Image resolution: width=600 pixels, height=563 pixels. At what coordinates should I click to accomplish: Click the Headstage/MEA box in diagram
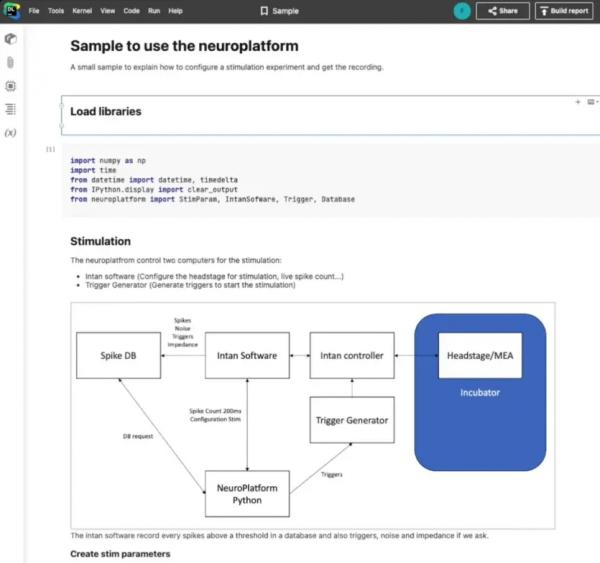click(x=480, y=356)
